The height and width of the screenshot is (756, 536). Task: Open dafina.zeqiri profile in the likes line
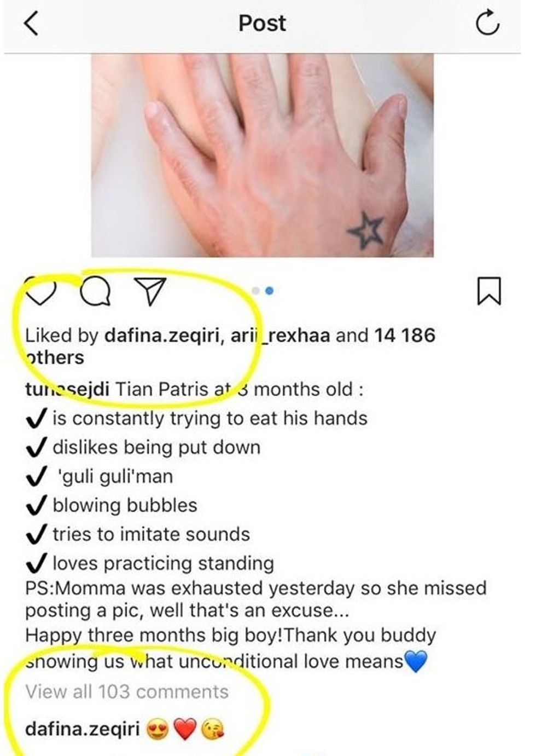(x=162, y=335)
